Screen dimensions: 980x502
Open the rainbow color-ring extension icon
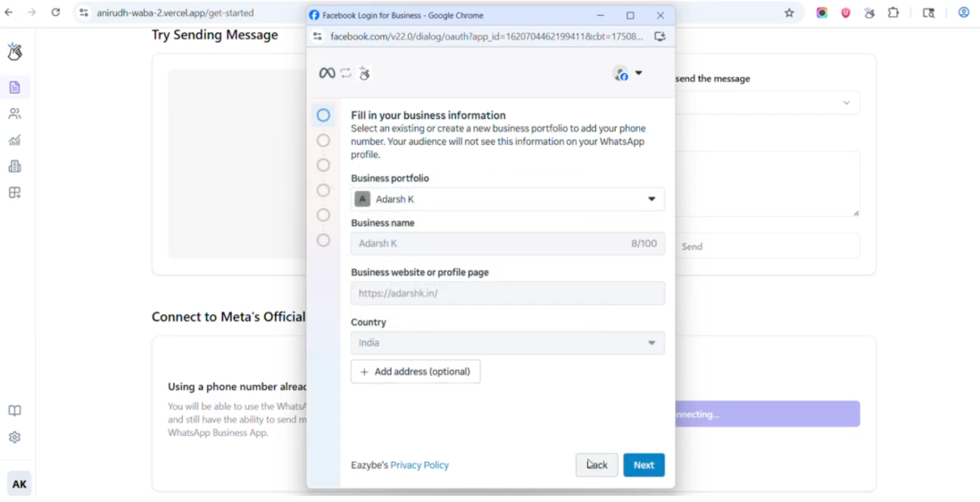point(822,13)
